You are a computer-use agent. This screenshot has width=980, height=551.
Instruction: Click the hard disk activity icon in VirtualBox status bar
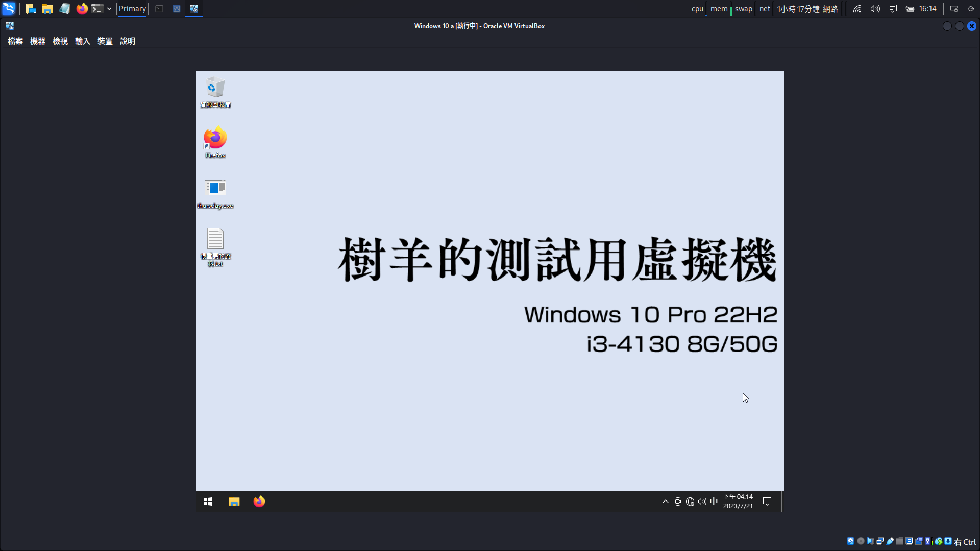coord(850,541)
